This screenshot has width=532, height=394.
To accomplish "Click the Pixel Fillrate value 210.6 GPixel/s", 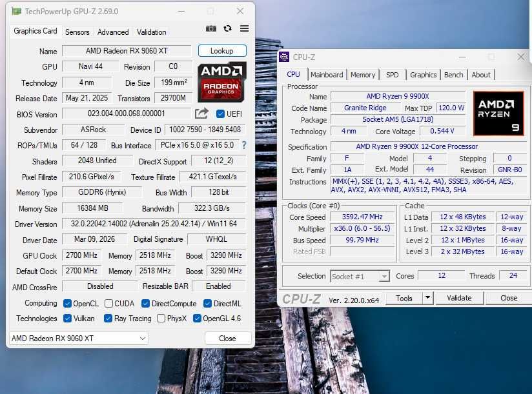I will click(92, 177).
